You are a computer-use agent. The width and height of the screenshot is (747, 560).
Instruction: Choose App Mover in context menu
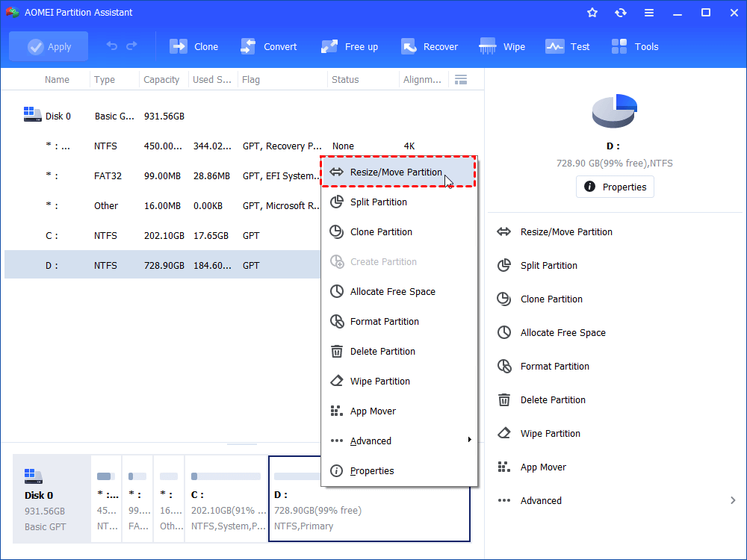[x=399, y=411]
